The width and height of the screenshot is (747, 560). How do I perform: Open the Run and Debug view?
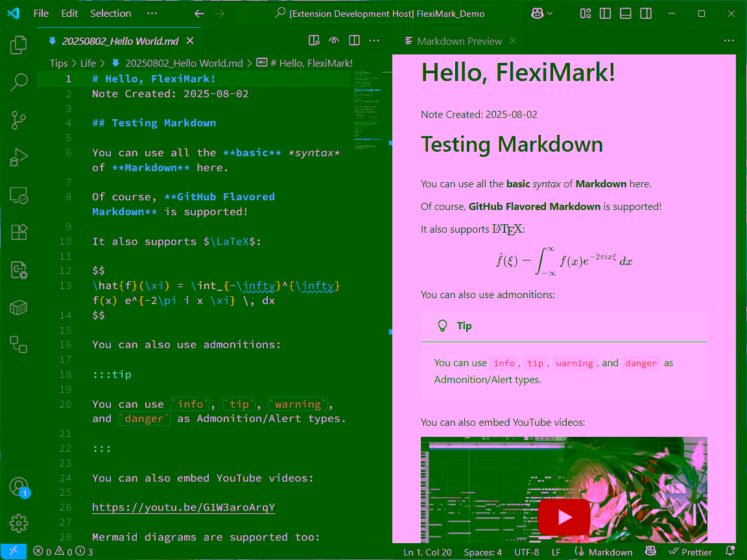(19, 157)
